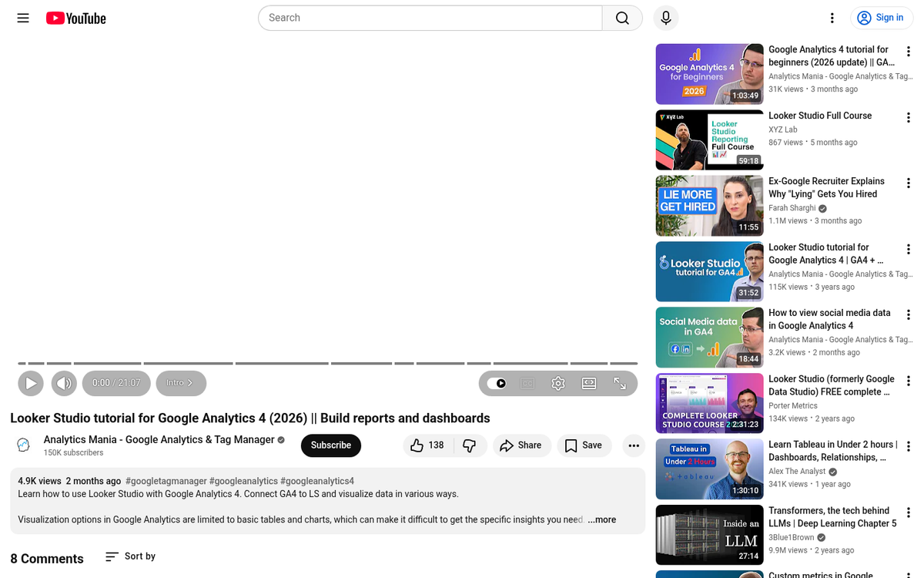Screen dimensions: 924x578
Task: Toggle the autoplay switch
Action: pyautogui.click(x=497, y=383)
